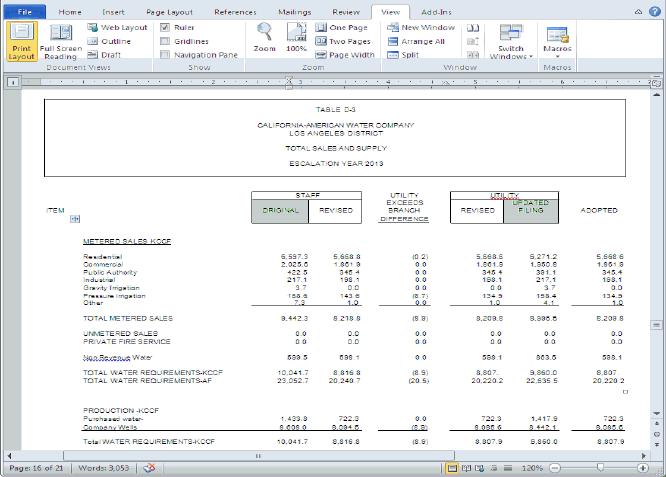Uncheck the Ruler checkbox
Screen dimensions: 666x477
[x=165, y=28]
